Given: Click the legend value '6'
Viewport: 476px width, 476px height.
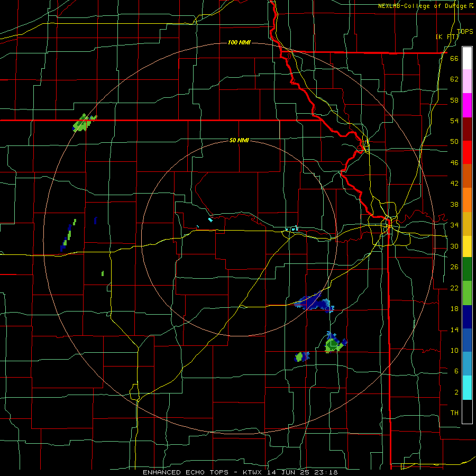Looking at the screenshot, I should click(x=456, y=371).
